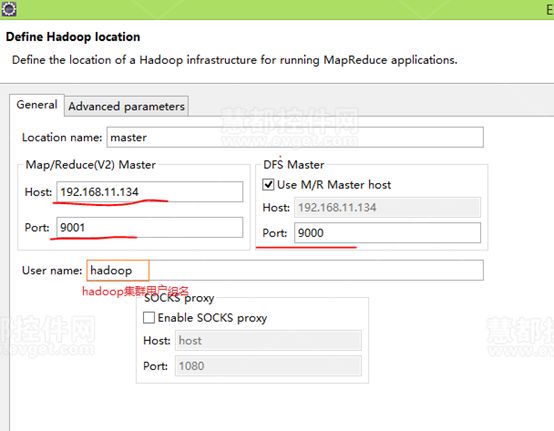
Task: Click the DFS Master group label
Action: point(294,165)
